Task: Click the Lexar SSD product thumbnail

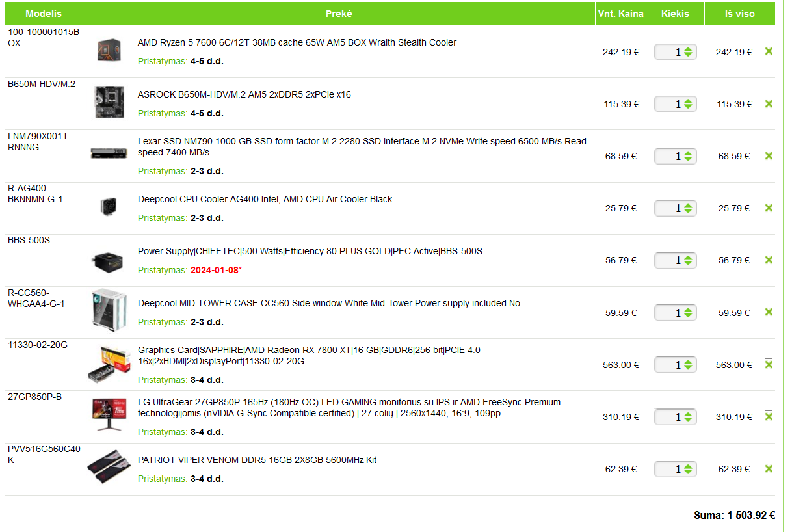Action: click(x=109, y=153)
